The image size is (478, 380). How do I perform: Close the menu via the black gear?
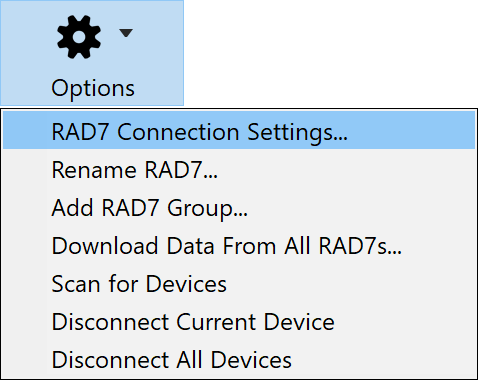79,37
